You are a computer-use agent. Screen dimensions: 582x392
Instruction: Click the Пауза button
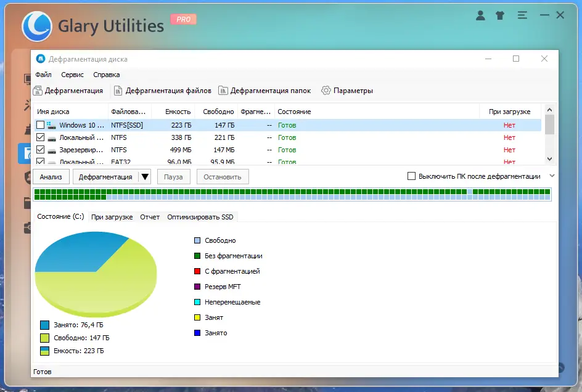173,177
